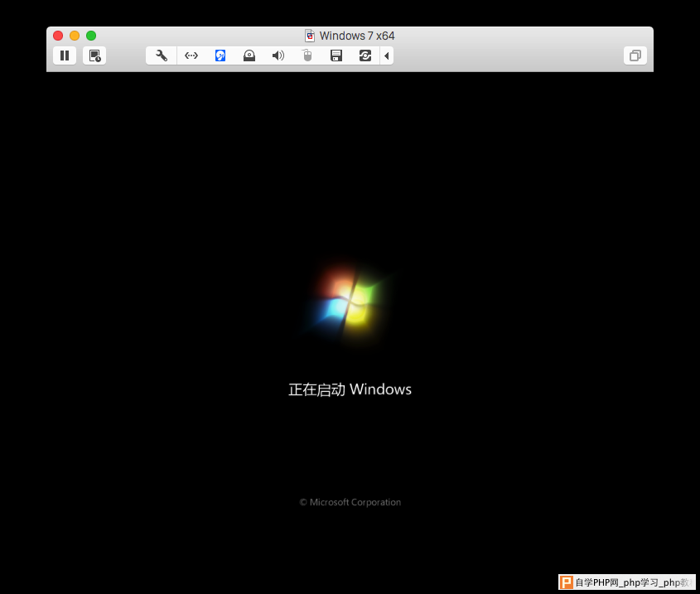The image size is (700, 594).
Task: Open the CD/DVD drive device icon
Action: (249, 56)
